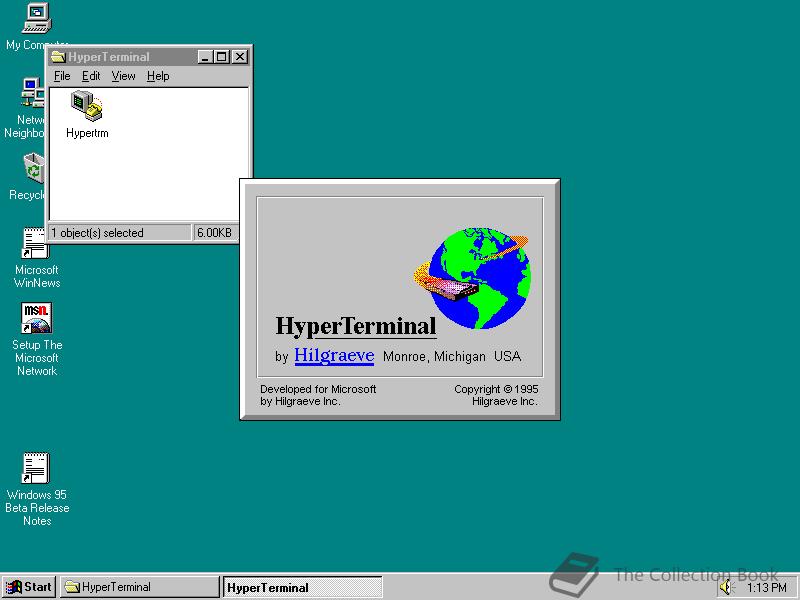
Task: Open the My Computer desktop icon
Action: point(37,18)
